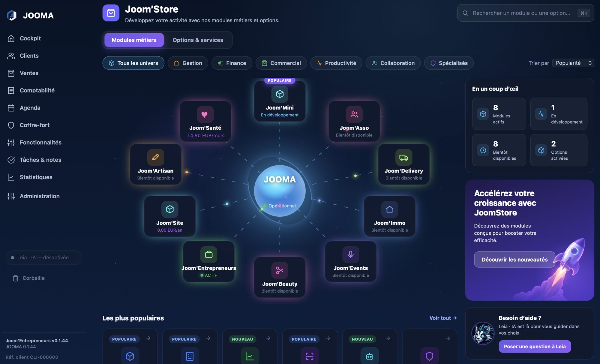The width and height of the screenshot is (600, 364).
Task: Switch to Options & services tab
Action: click(198, 40)
